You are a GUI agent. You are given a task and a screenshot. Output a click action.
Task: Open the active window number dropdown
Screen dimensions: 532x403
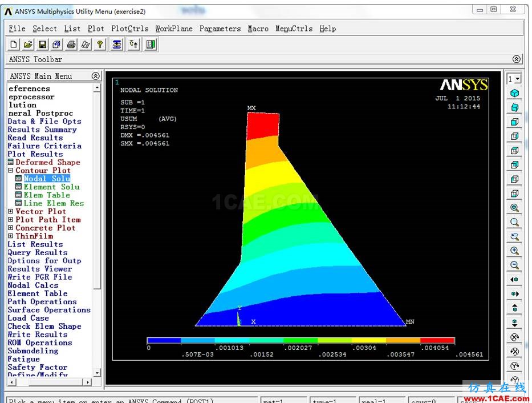pos(517,79)
